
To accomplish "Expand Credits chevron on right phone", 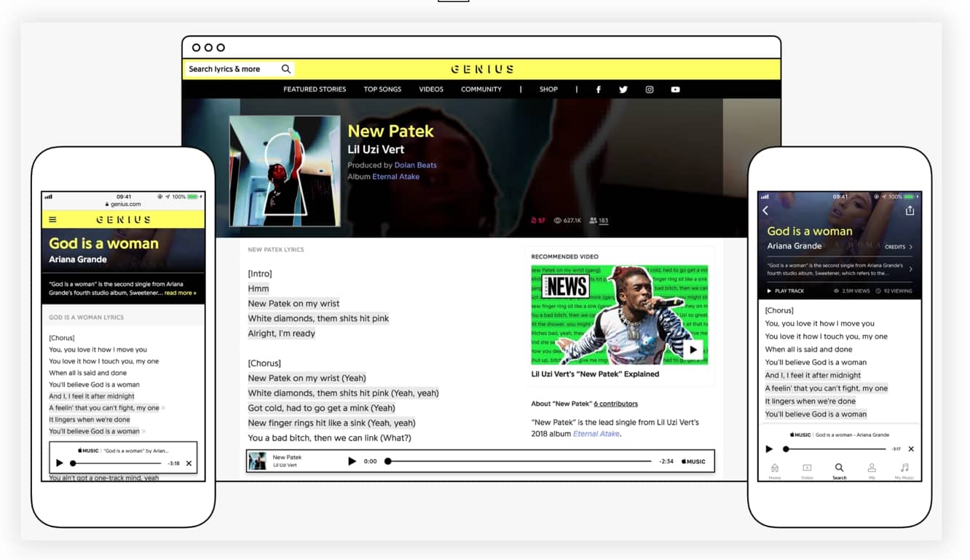I will (x=911, y=247).
